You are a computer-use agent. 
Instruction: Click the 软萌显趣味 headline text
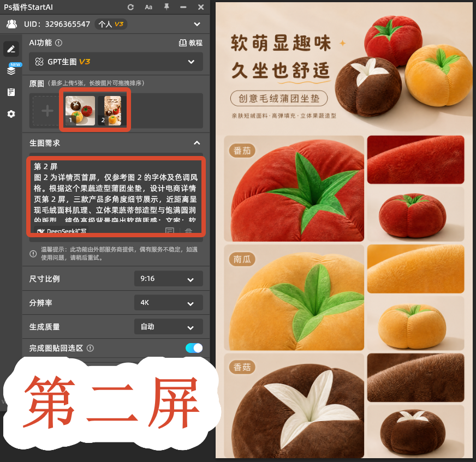tap(281, 43)
